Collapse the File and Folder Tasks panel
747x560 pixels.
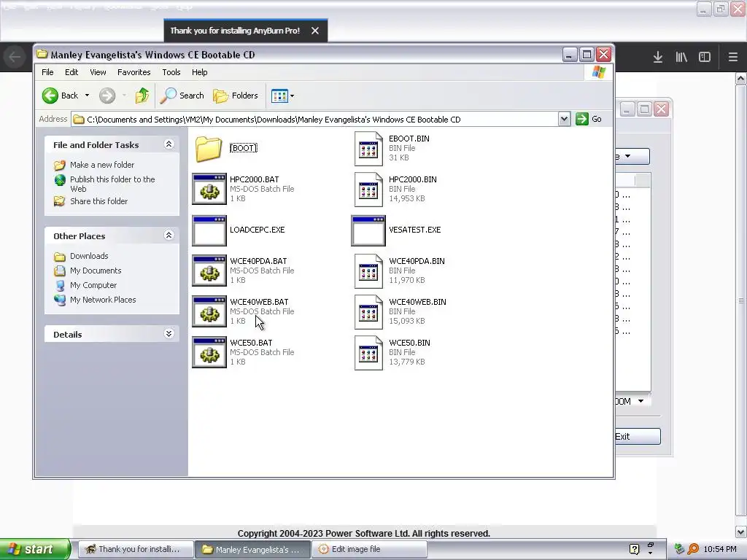tap(169, 144)
